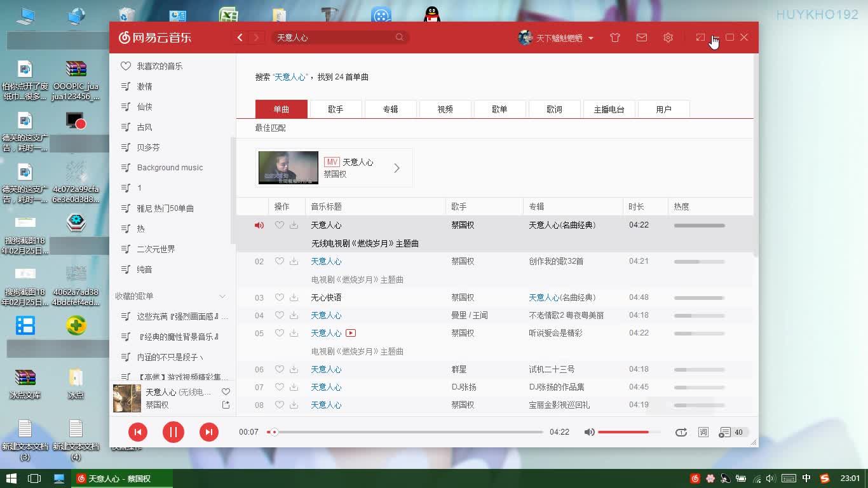Pause the current song
Screen dimensions: 868x488
173,432
